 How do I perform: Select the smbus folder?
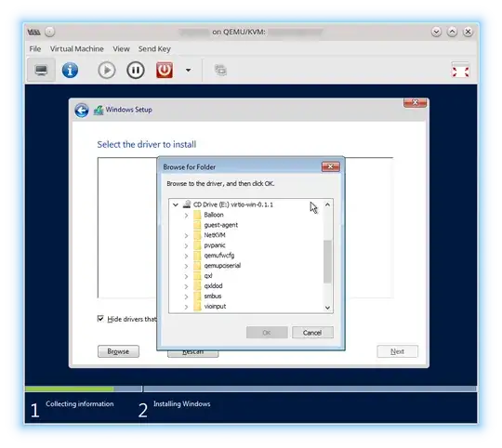click(x=213, y=296)
